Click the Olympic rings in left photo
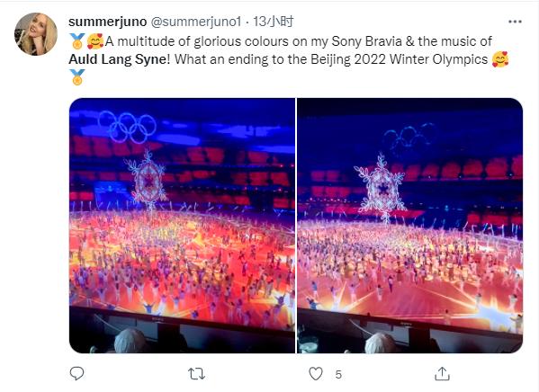 pyautogui.click(x=128, y=127)
